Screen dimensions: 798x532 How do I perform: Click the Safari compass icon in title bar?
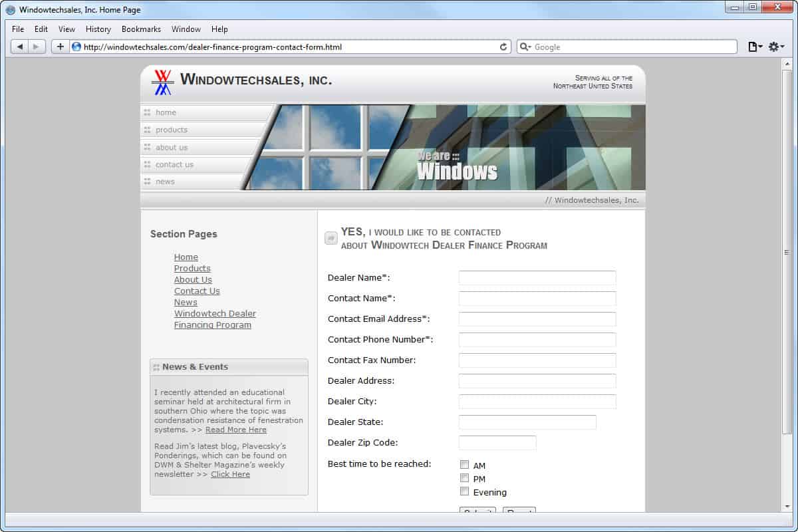coord(11,10)
